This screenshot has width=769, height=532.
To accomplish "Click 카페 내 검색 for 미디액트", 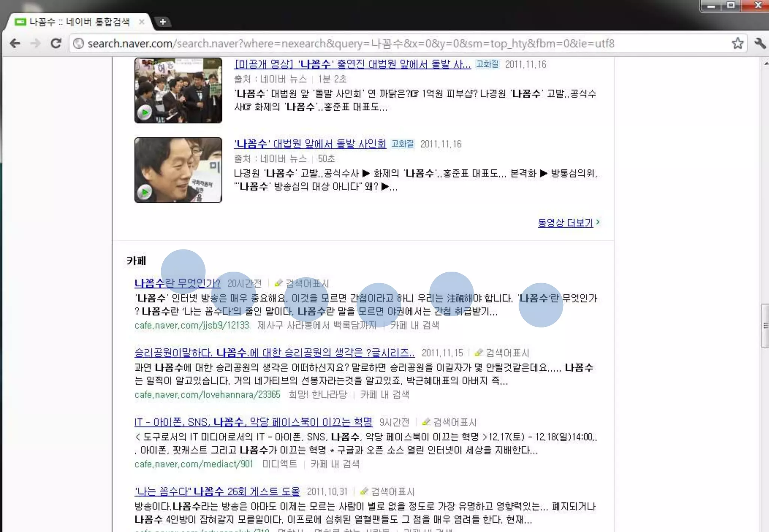I will (335, 464).
